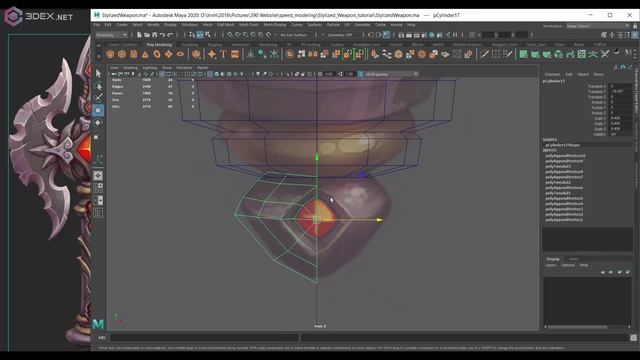This screenshot has width=640, height=360.
Task: Toggle the view transform button beside sRGB gamma
Action: [x=361, y=74]
